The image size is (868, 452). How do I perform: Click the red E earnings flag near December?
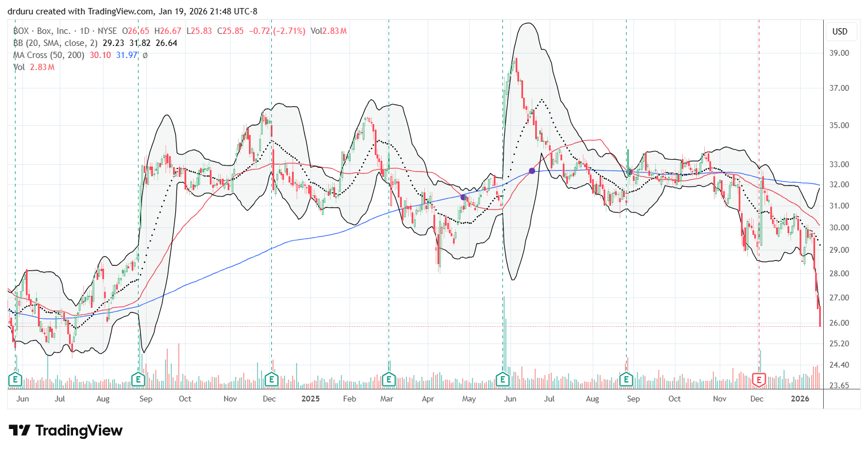pyautogui.click(x=759, y=379)
